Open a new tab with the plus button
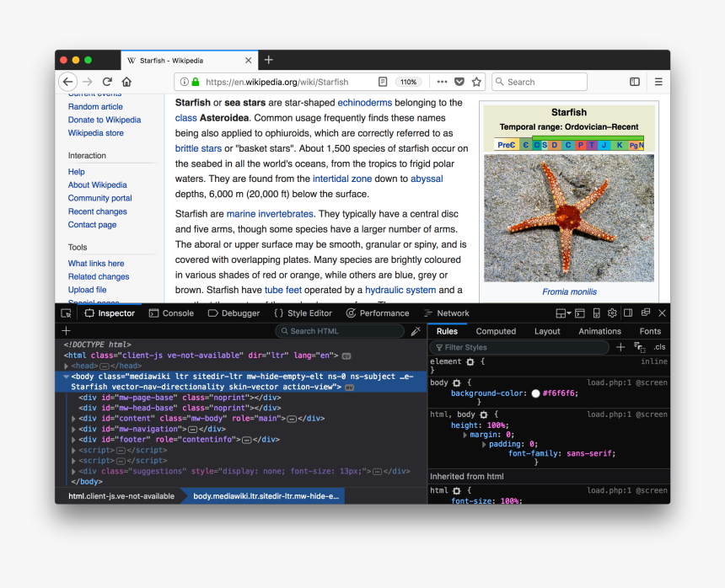The image size is (725, 588). point(269,60)
